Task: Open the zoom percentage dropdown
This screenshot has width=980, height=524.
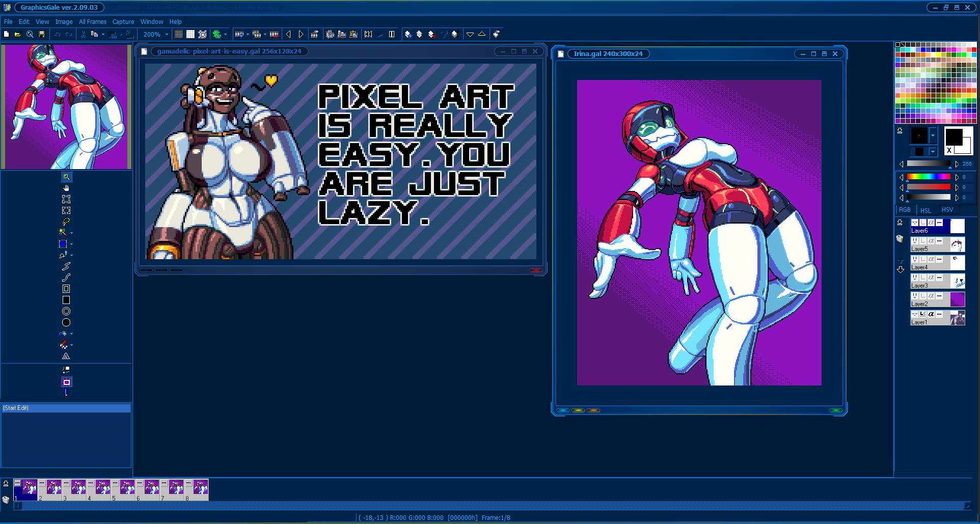Action: [167, 35]
